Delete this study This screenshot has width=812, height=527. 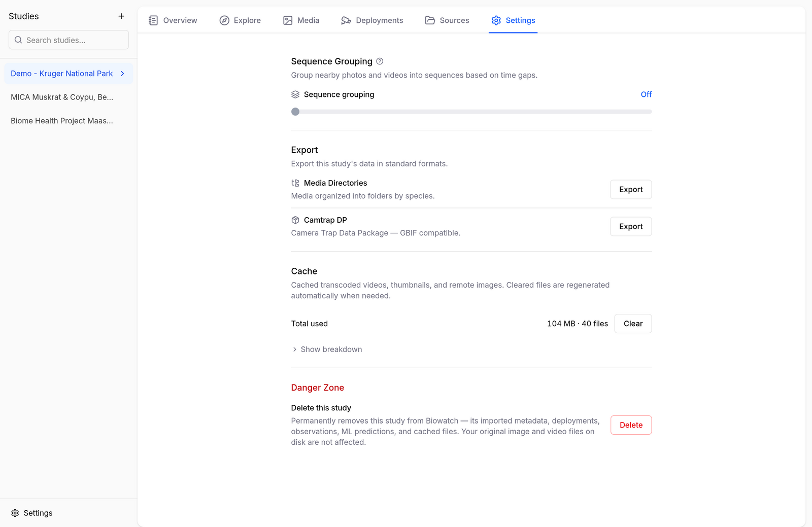pos(631,425)
